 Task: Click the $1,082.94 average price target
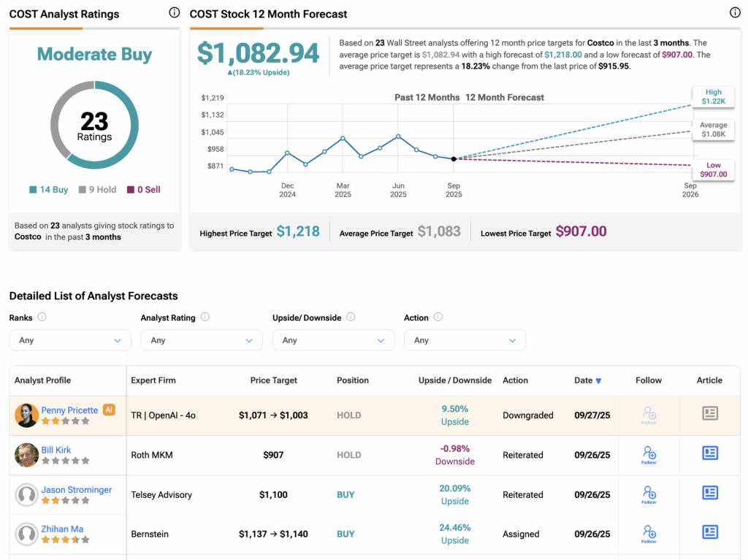coord(258,53)
